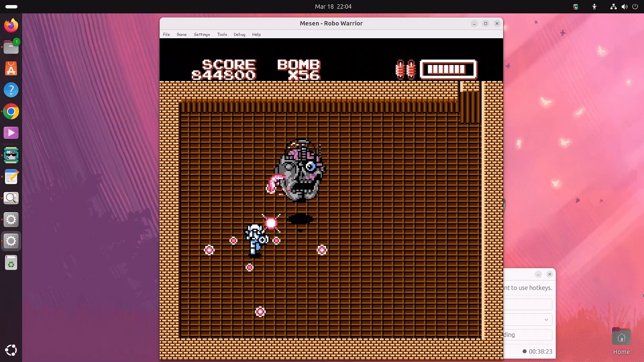Open the File menu in Mesen

click(167, 34)
